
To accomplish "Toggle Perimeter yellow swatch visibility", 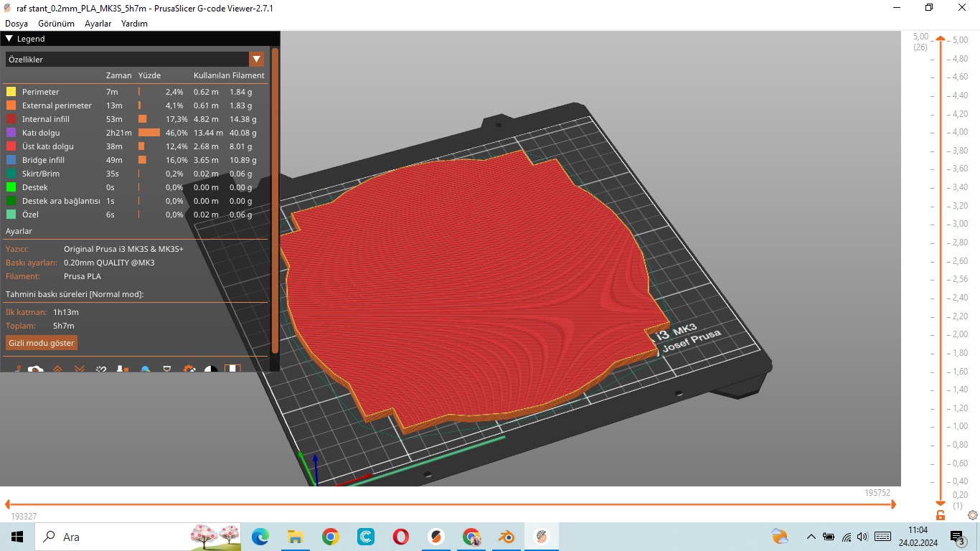I will tap(11, 92).
